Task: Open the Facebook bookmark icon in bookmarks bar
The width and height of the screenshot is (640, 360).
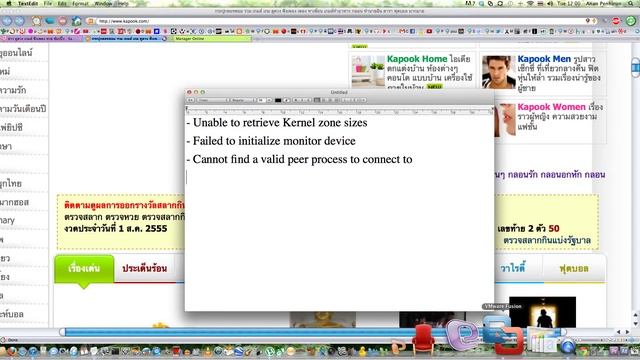Action: [412, 31]
